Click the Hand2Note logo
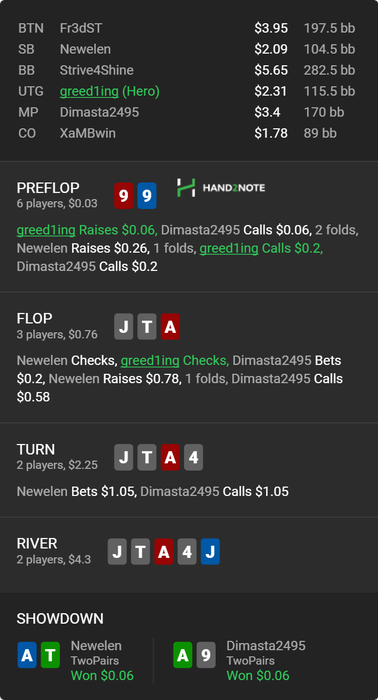This screenshot has height=700, width=378. pyautogui.click(x=220, y=188)
